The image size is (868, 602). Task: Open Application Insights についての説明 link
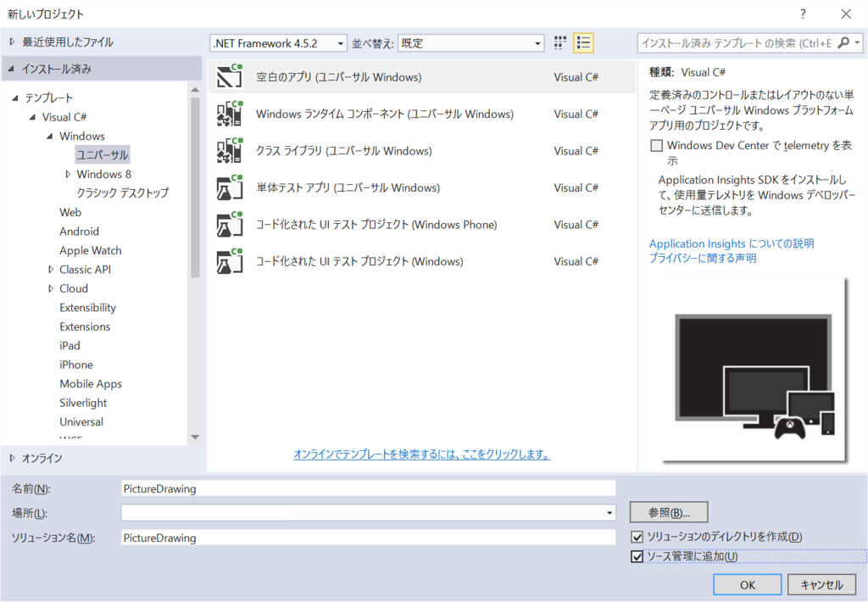[x=732, y=243]
